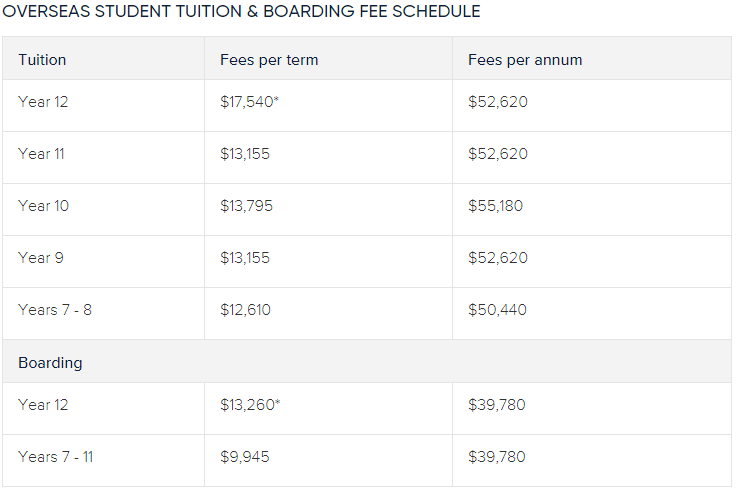
Task: Select the $12,610 per term fee
Action: click(245, 309)
